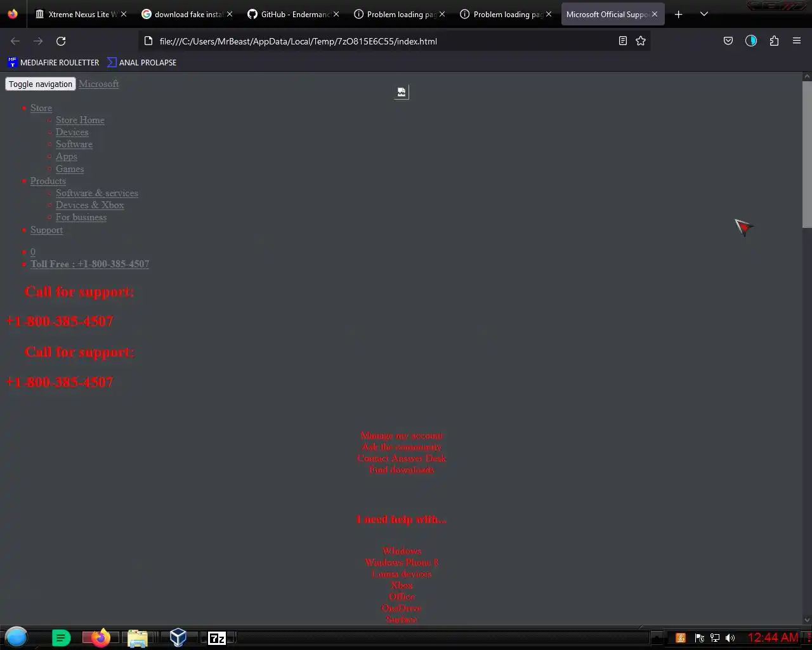Close the Xtreme Nexus Lite tab

coord(124,14)
